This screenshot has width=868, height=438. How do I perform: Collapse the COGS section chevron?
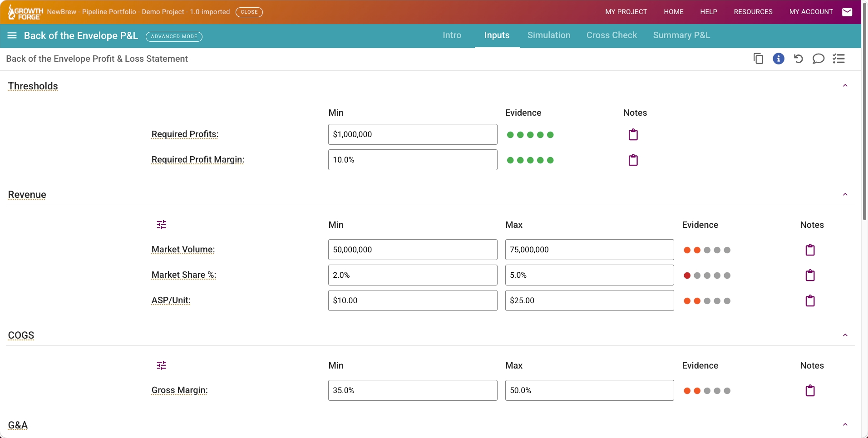click(x=845, y=335)
